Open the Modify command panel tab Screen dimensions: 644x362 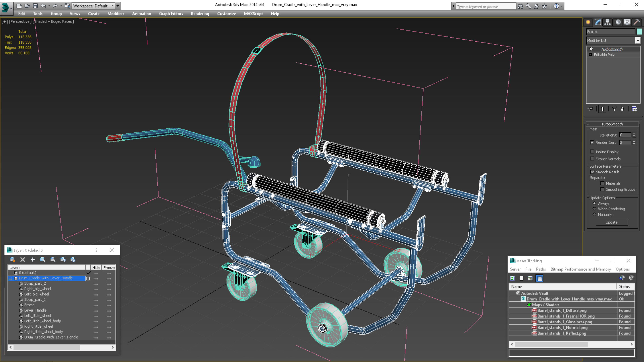tap(598, 22)
